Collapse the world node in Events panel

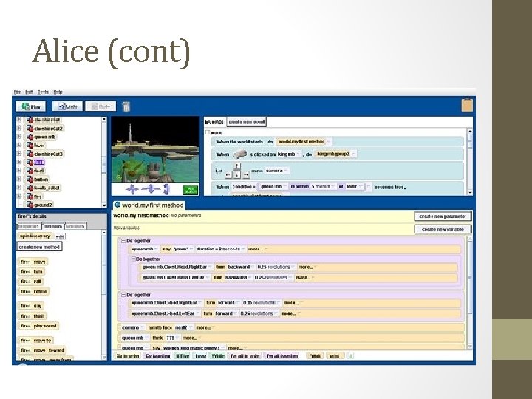[x=208, y=133]
